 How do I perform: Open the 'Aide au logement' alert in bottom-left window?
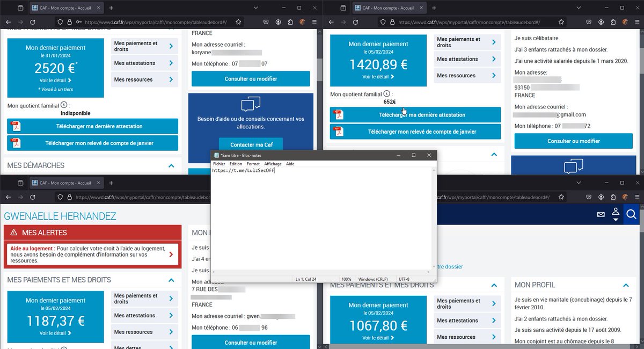click(91, 255)
